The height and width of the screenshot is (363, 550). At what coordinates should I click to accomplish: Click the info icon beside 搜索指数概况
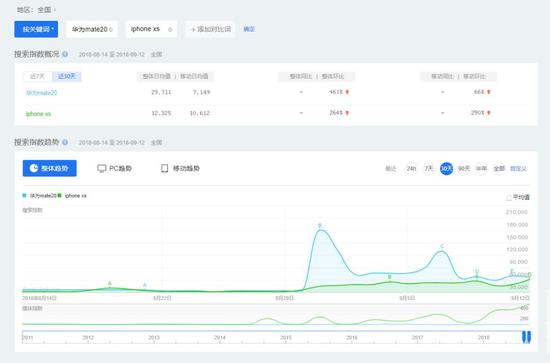pyautogui.click(x=65, y=54)
